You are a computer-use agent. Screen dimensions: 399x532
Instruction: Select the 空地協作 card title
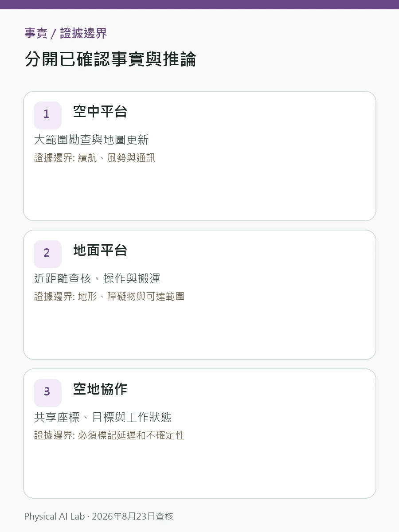tap(100, 389)
